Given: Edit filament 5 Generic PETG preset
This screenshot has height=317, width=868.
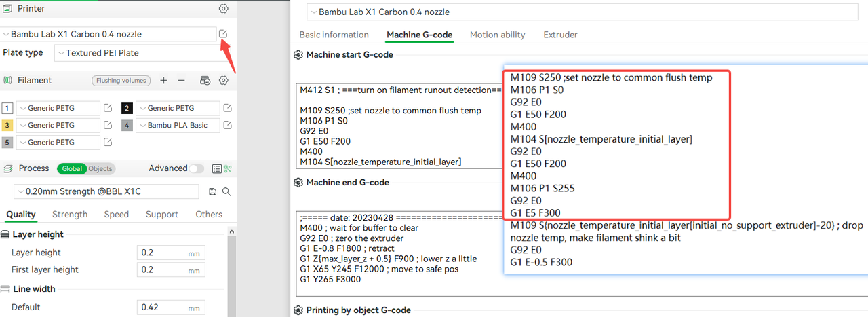Looking at the screenshot, I should pos(108,143).
